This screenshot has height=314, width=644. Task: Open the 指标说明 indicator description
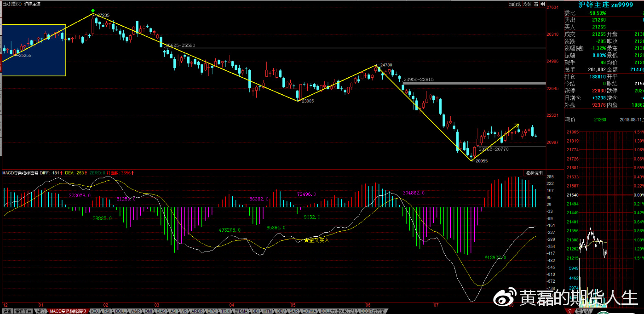pos(534,173)
